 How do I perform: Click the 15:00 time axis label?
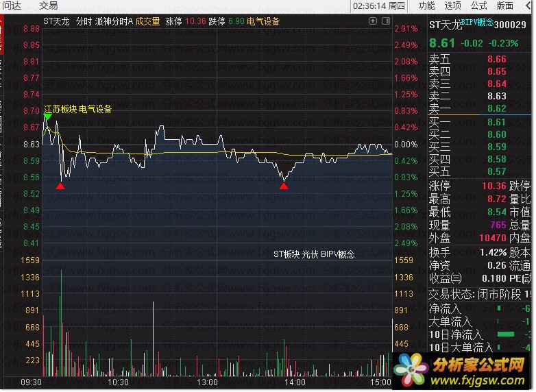click(x=380, y=382)
